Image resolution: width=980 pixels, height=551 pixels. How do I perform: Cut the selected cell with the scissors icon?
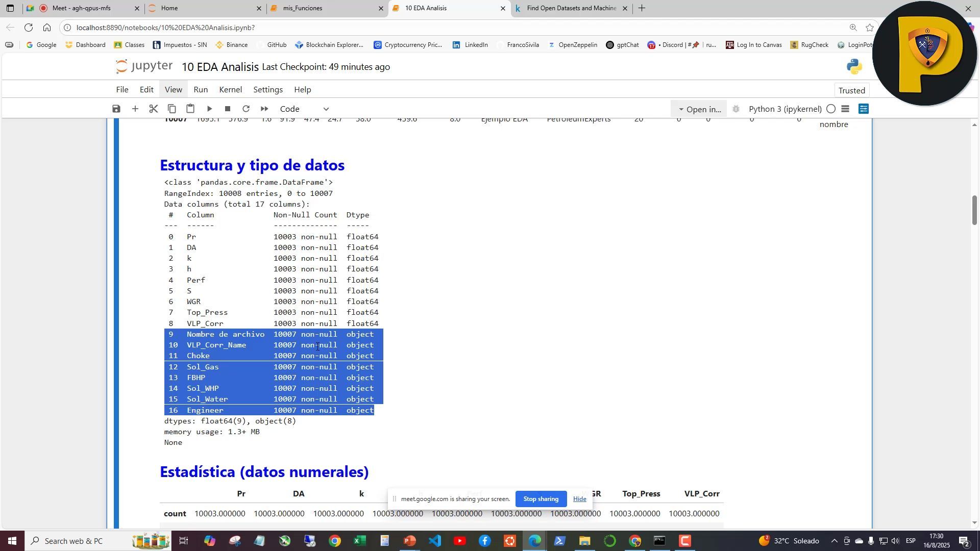tap(153, 109)
